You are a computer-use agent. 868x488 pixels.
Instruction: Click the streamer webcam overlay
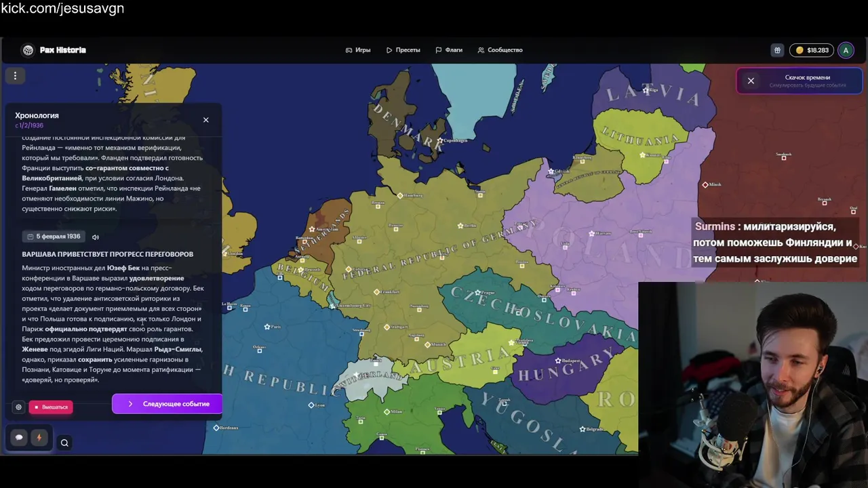click(753, 384)
